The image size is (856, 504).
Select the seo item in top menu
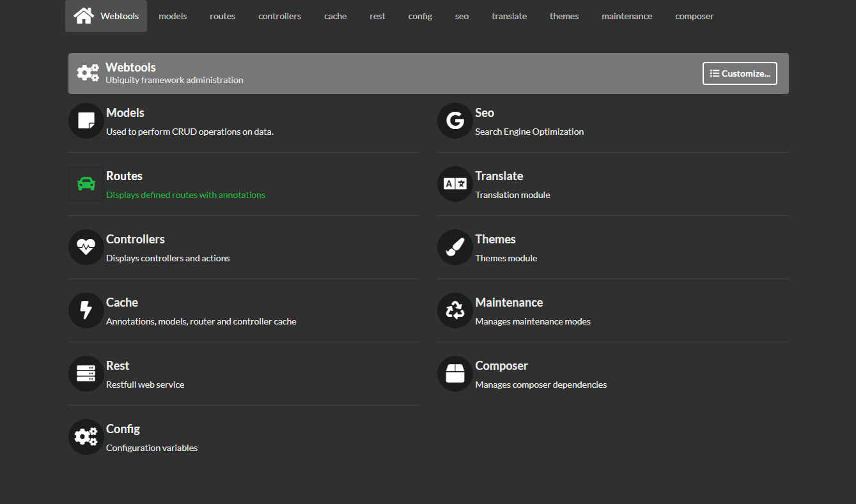[x=462, y=16]
